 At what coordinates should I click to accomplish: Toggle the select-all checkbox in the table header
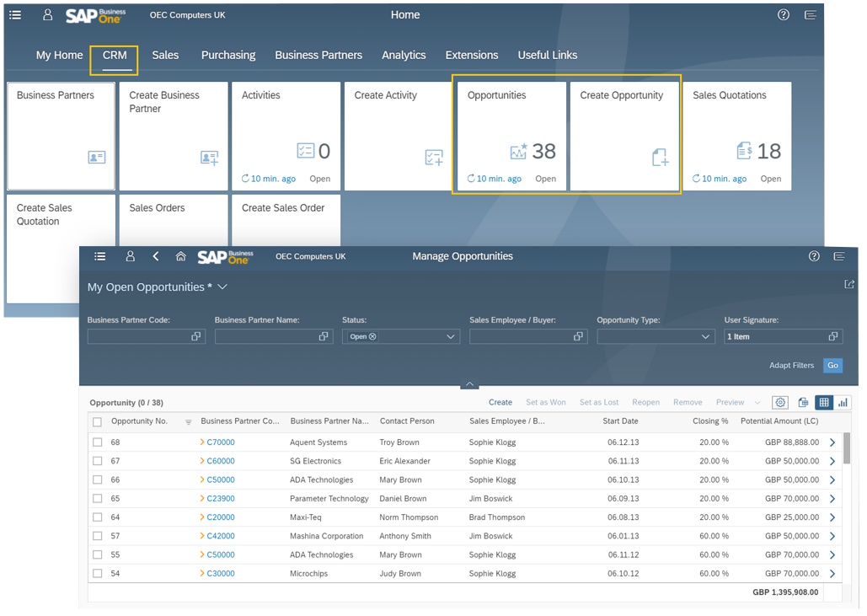coord(98,422)
